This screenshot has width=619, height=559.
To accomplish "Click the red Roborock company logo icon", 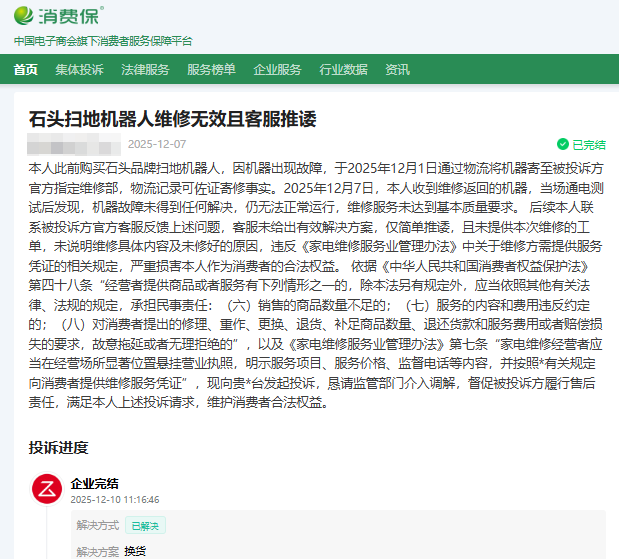I will pos(45,489).
